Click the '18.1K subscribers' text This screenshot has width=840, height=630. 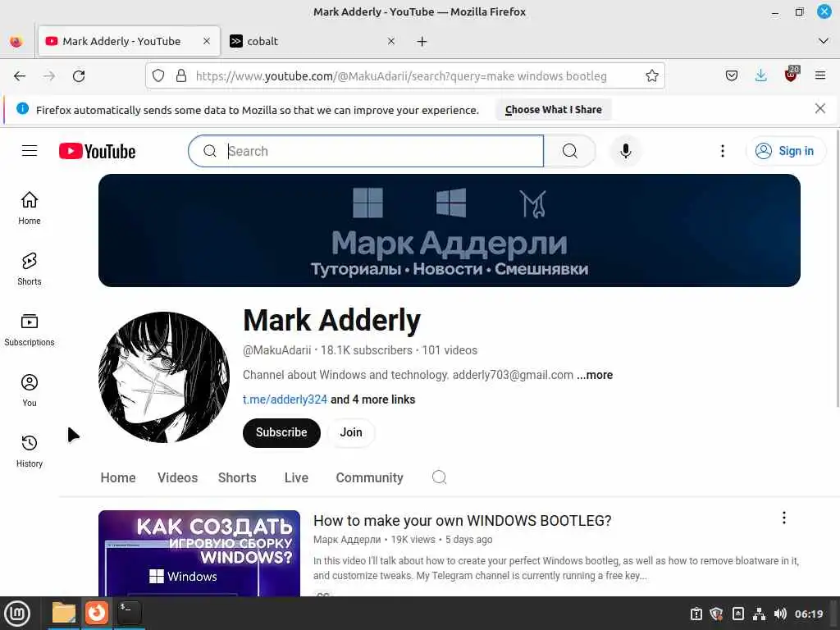click(x=367, y=350)
